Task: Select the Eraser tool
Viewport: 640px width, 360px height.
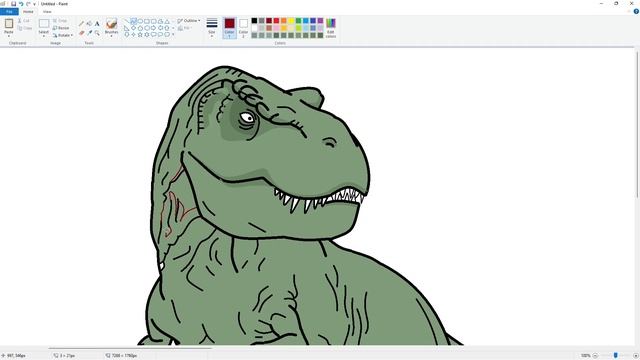Action: click(81, 33)
